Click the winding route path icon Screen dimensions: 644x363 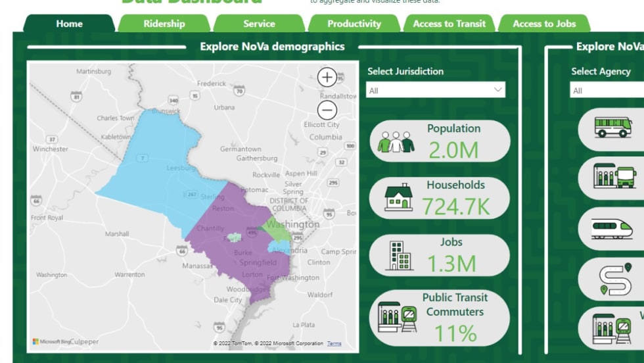tap(615, 279)
